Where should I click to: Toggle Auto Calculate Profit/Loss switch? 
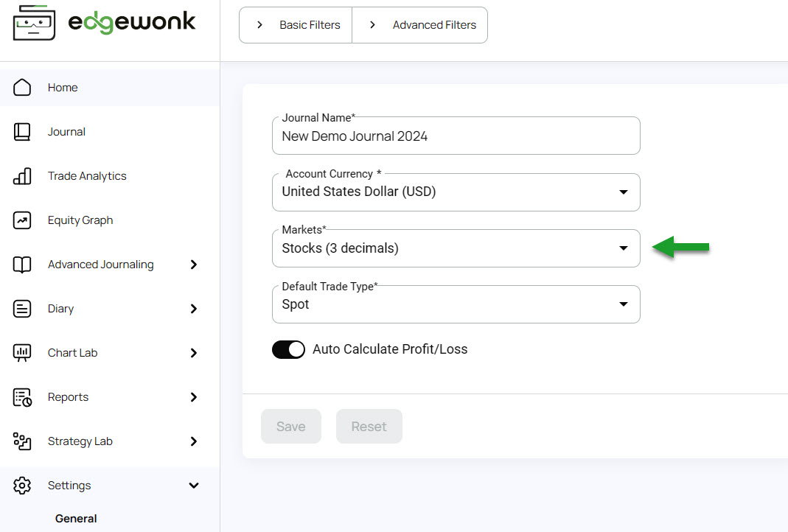288,349
